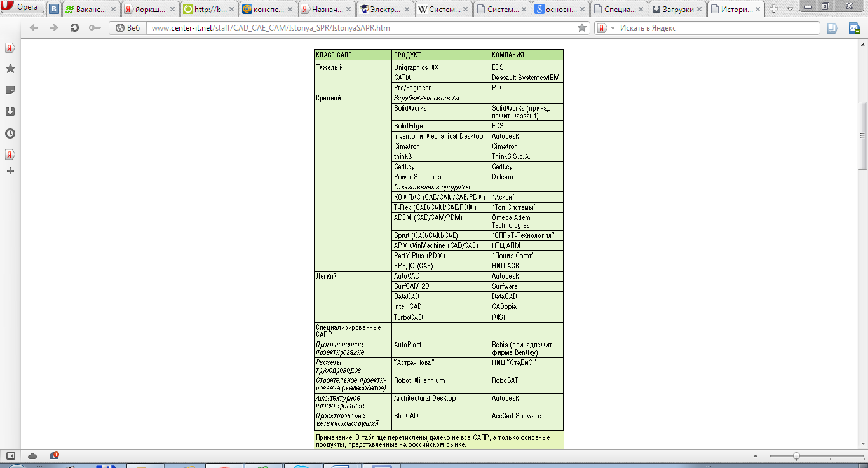Close the Загрузки tab
868x468 pixels.
click(700, 10)
